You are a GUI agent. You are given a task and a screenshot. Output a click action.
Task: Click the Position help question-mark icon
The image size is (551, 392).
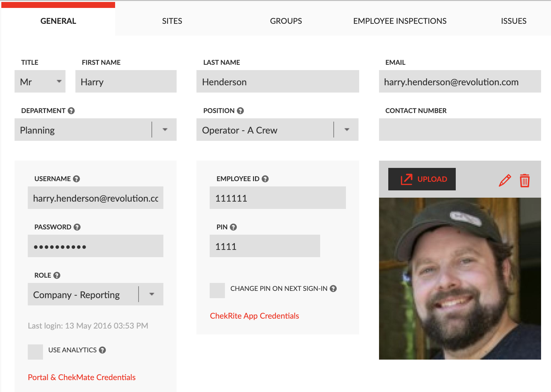click(x=240, y=111)
